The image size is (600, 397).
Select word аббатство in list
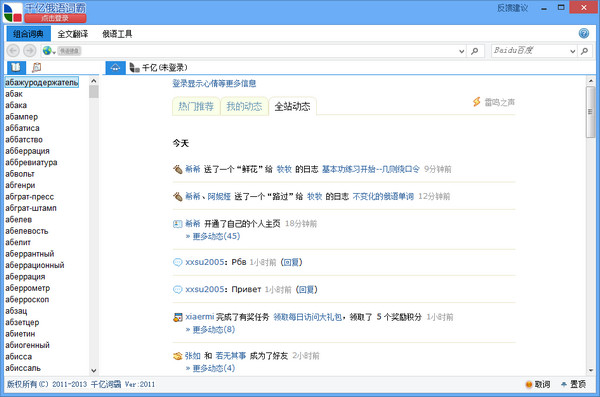[24, 139]
